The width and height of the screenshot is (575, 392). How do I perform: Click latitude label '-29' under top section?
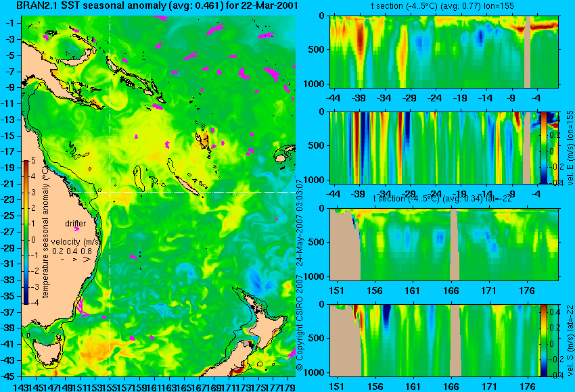[409, 98]
